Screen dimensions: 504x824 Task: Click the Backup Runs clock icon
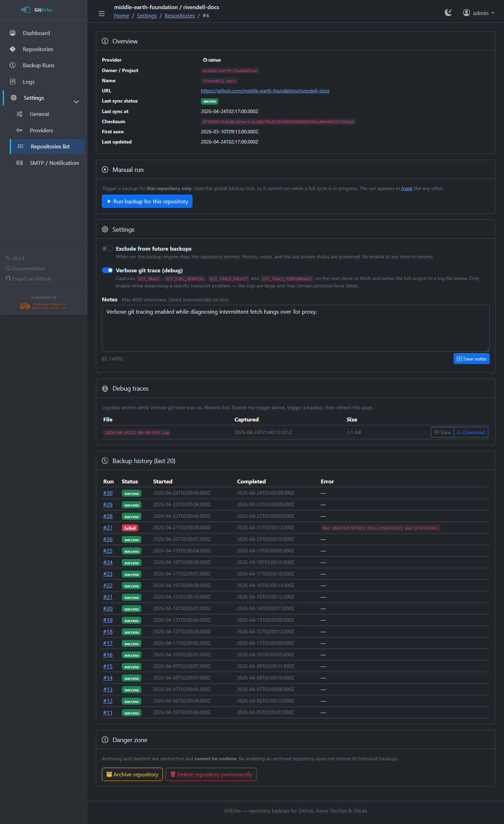pyautogui.click(x=13, y=65)
